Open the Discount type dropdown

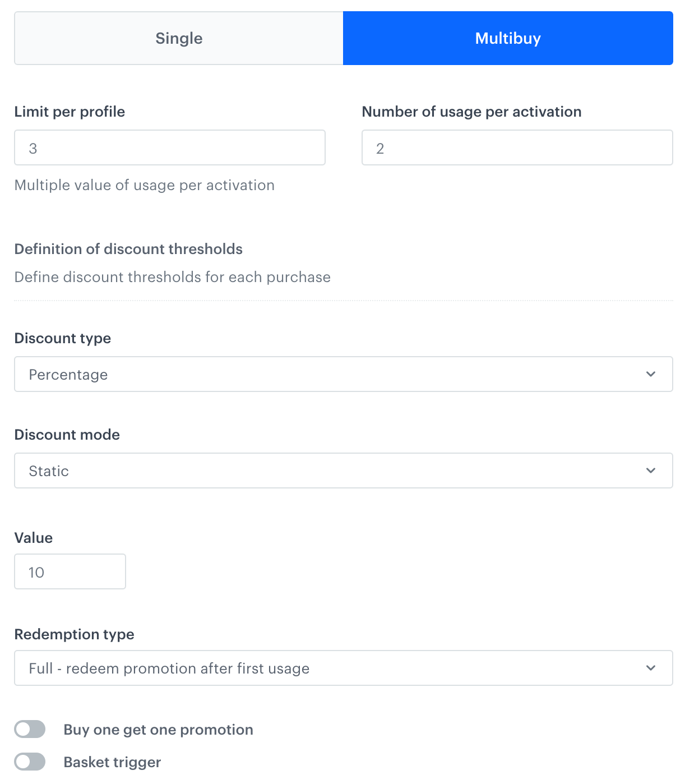(x=343, y=374)
